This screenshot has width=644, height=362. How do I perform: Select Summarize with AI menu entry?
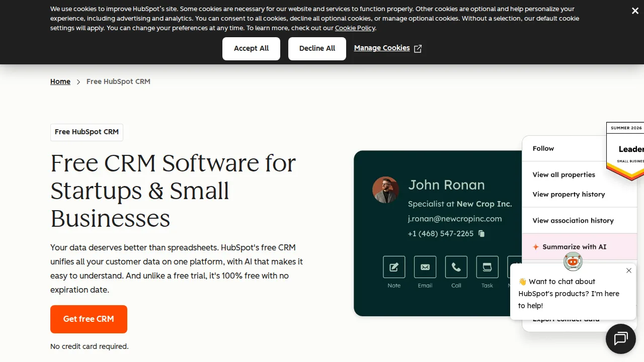580,247
